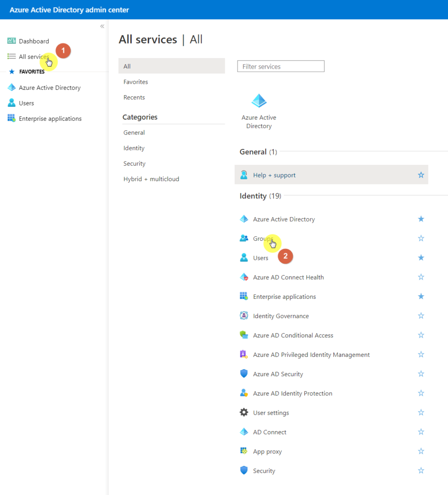This screenshot has height=495, width=448.
Task: Click the App proxy icon
Action: pos(244,451)
